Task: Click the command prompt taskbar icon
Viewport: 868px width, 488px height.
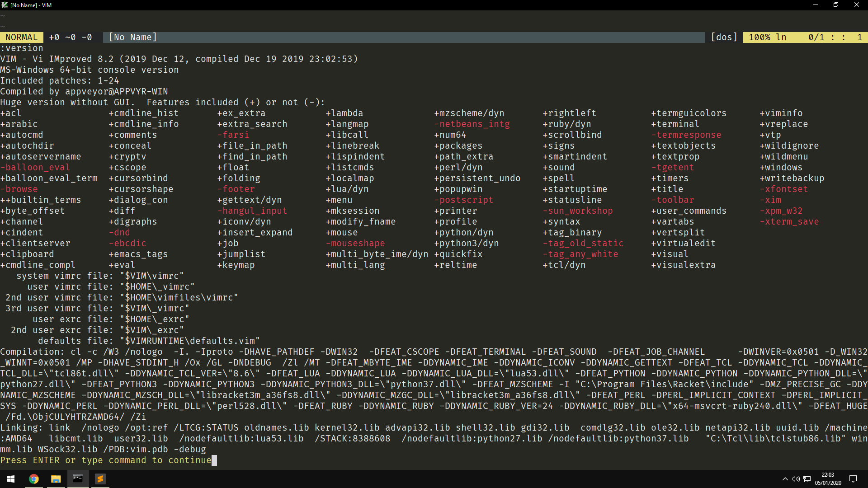Action: coord(78,479)
